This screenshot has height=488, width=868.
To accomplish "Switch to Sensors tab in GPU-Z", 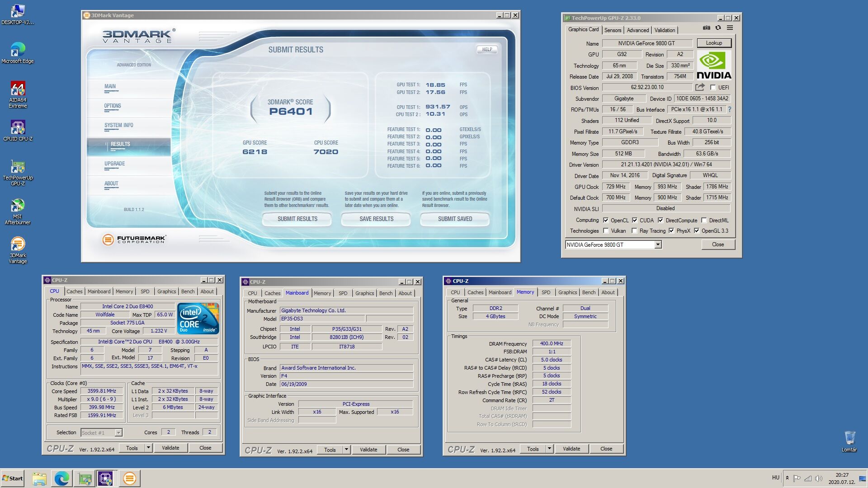I will [x=613, y=30].
